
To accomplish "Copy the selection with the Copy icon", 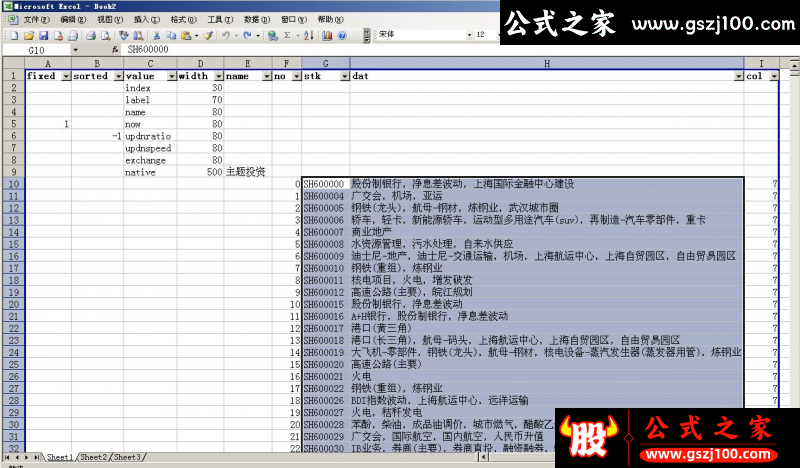I will tap(171, 35).
